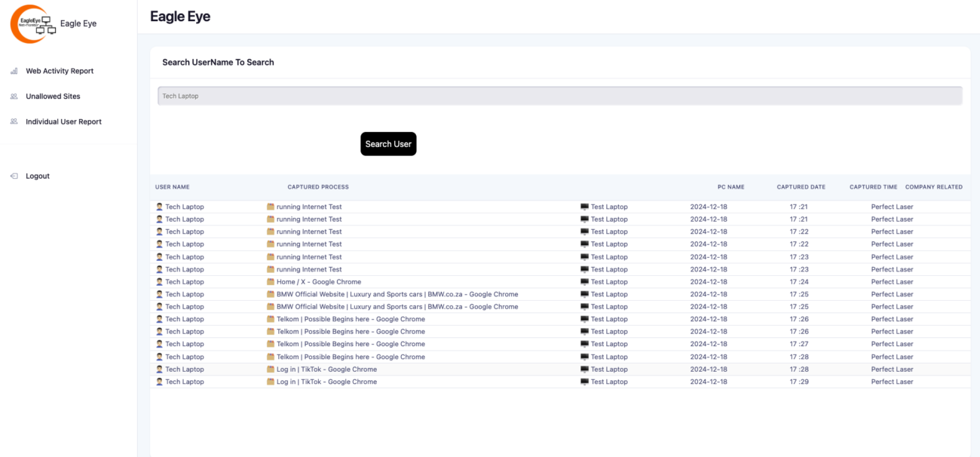This screenshot has height=457, width=980.
Task: Click folder icon in the 17 :27 Telkom row
Action: (x=271, y=344)
